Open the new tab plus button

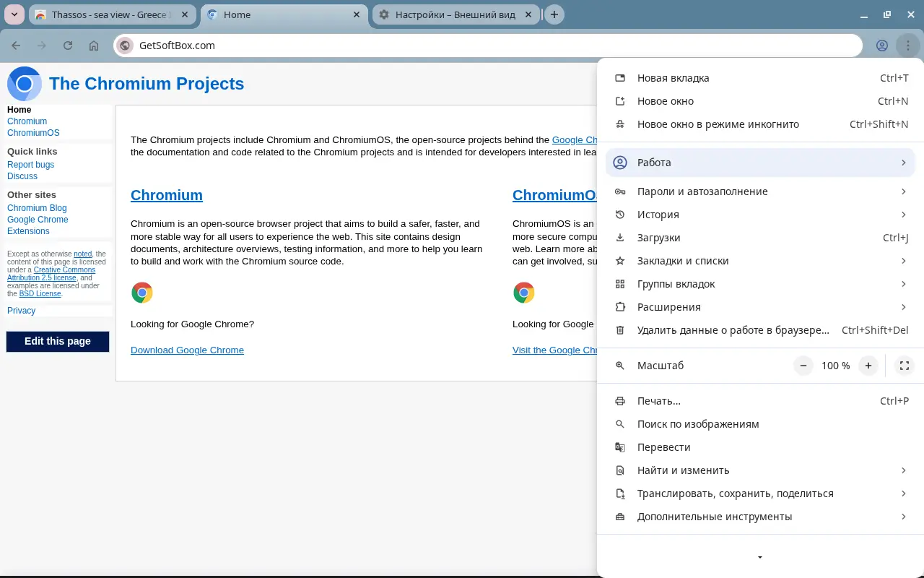554,14
